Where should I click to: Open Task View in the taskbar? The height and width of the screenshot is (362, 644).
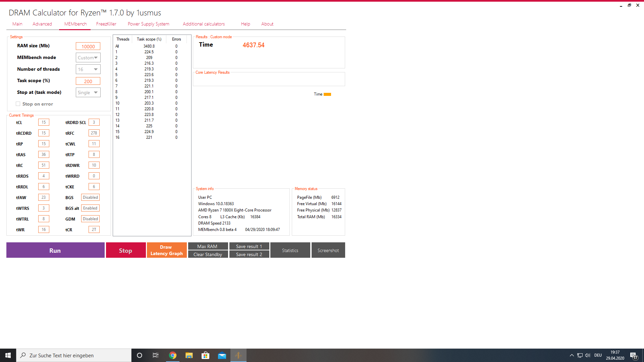156,355
